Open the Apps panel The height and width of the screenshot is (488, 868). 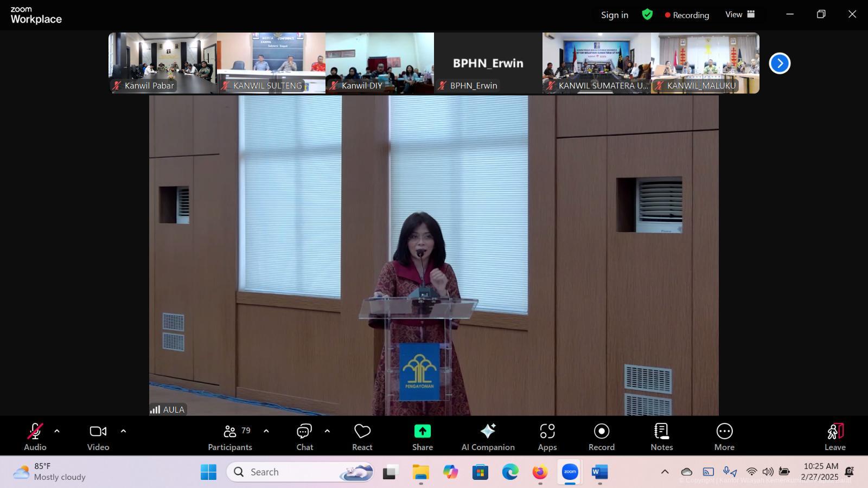click(x=547, y=436)
